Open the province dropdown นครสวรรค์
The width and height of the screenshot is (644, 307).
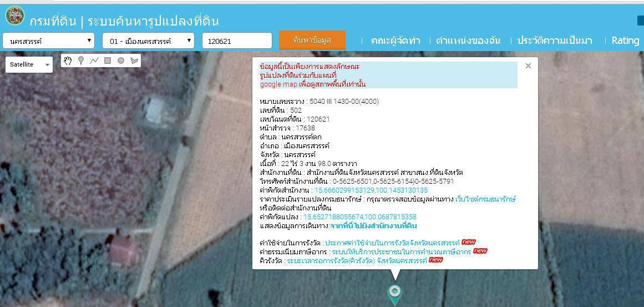pos(48,41)
